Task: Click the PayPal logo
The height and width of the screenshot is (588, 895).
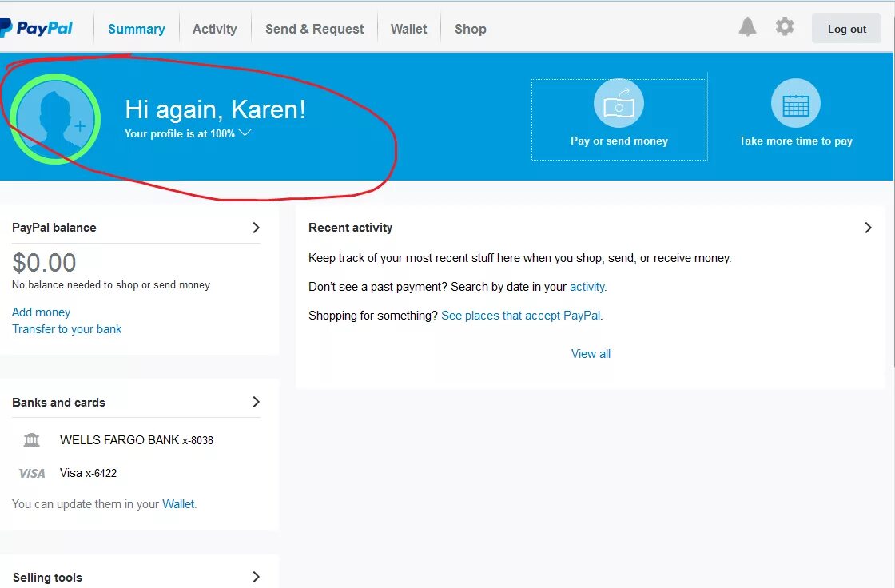Action: [x=37, y=28]
